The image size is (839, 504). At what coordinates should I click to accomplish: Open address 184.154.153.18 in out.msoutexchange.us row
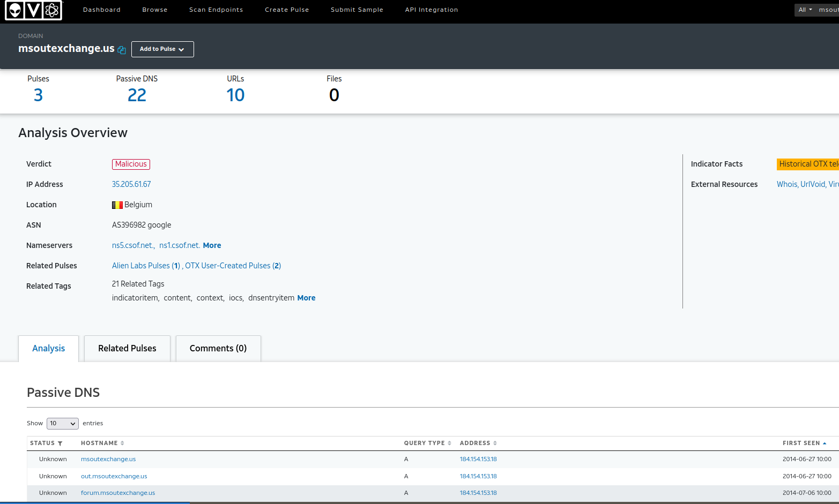click(x=478, y=477)
